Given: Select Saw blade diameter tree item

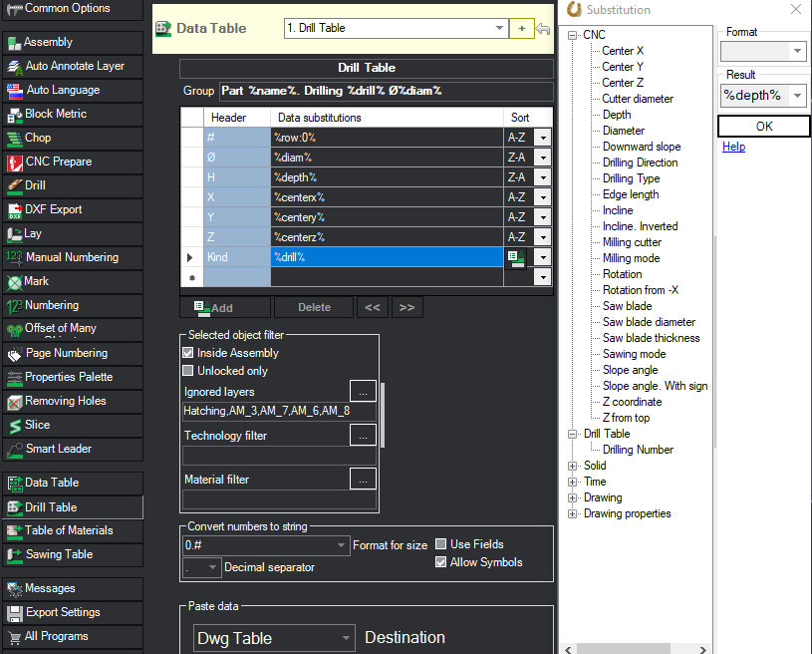Looking at the screenshot, I should pos(649,322).
